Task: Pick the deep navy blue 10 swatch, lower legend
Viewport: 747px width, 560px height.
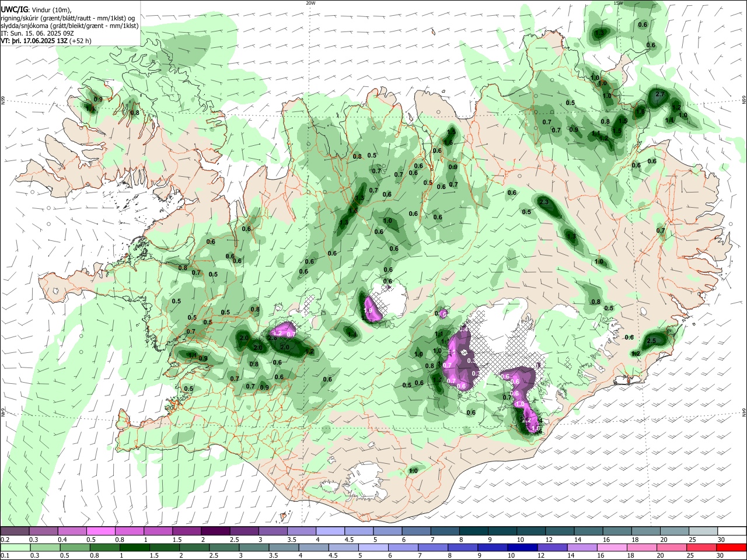Action: (x=522, y=547)
